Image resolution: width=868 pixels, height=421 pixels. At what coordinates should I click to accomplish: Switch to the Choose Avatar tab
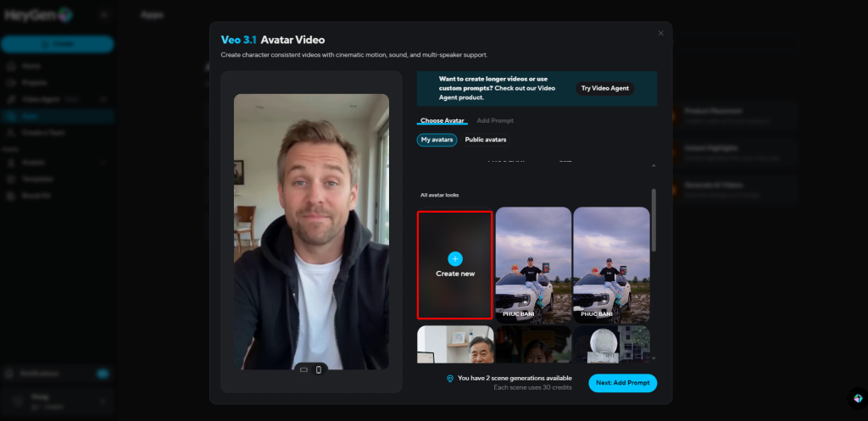click(x=442, y=121)
